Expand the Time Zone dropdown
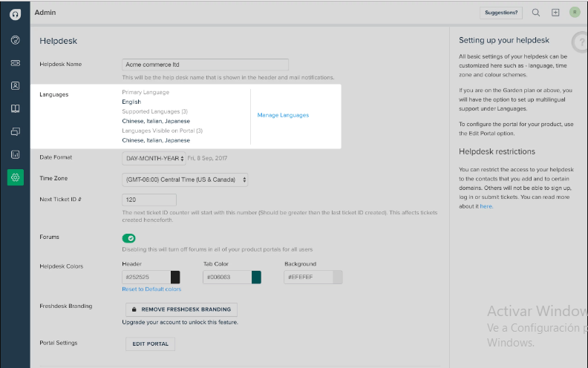 click(x=185, y=180)
